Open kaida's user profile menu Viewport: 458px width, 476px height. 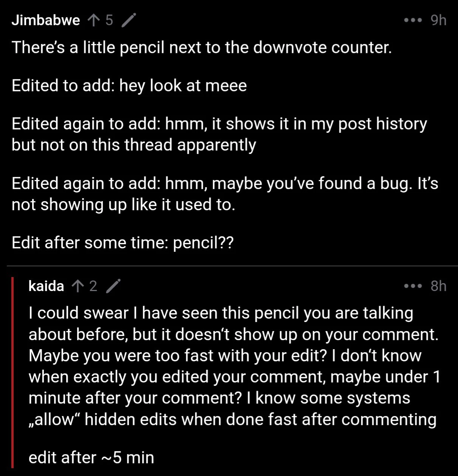coord(46,286)
